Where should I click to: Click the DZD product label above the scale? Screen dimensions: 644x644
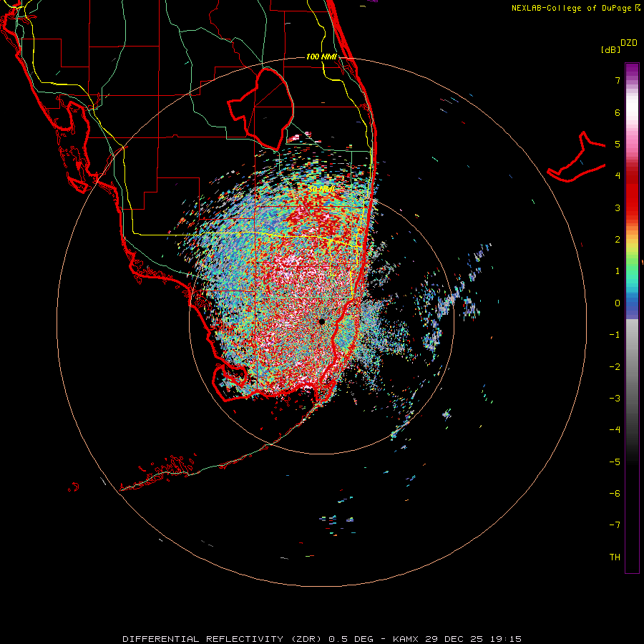click(629, 43)
